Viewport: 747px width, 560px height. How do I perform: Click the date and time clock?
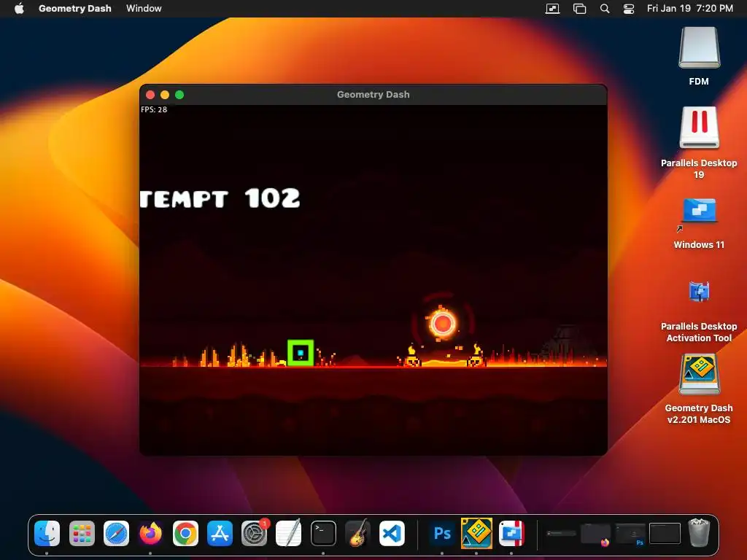(690, 8)
